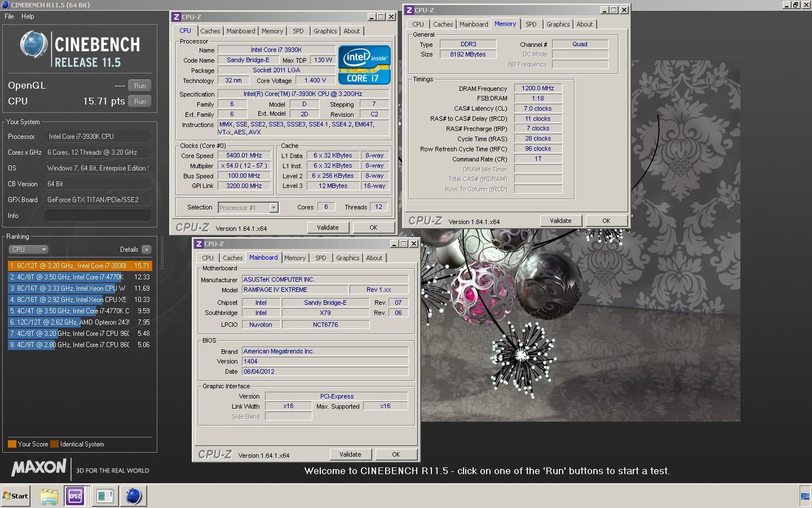The width and height of the screenshot is (812, 508).
Task: Click the orange Your Score legend swatch
Action: (12, 444)
